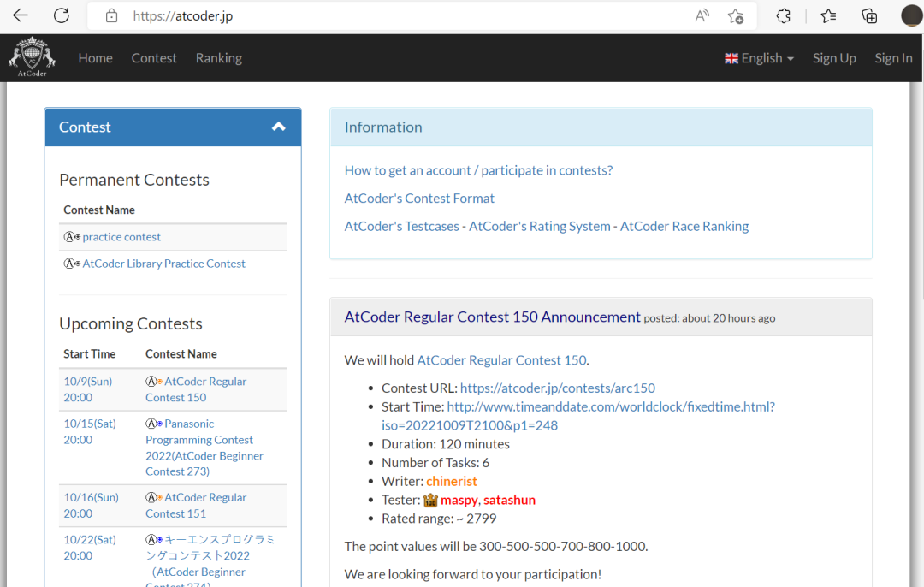Click the rating icon before practice contest
Image resolution: width=924 pixels, height=587 pixels.
click(72, 237)
